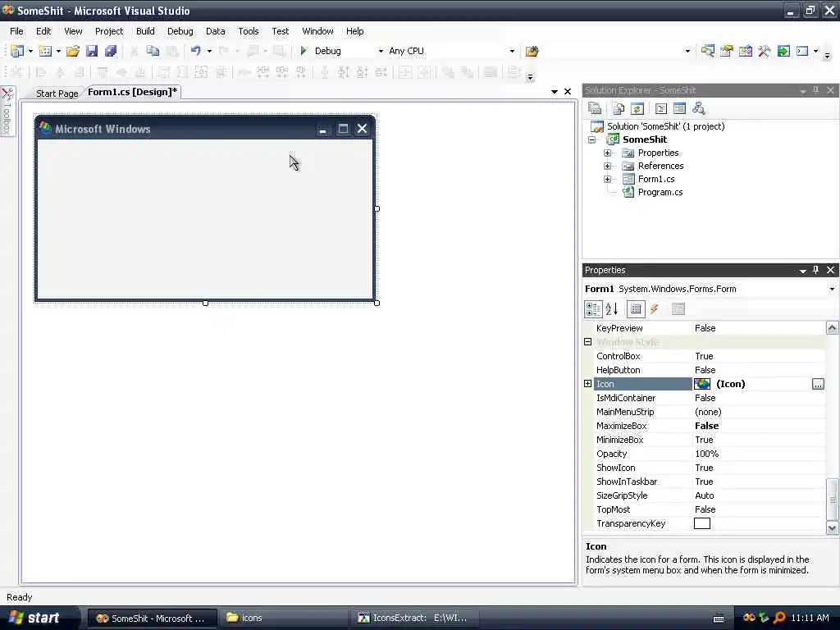Screen dimensions: 840x630
Task: Expand the Icon property row
Action: (587, 384)
